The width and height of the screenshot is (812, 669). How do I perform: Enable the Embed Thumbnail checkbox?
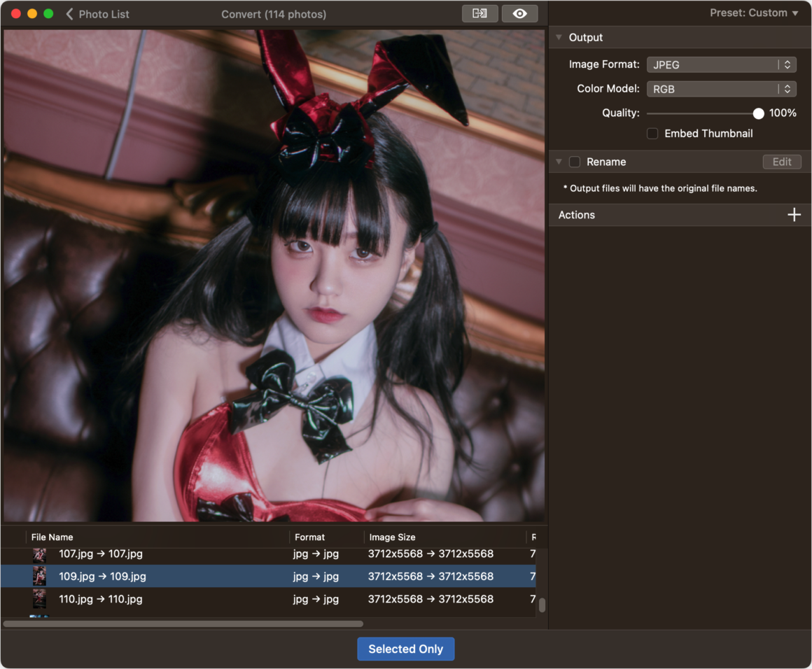click(x=652, y=134)
